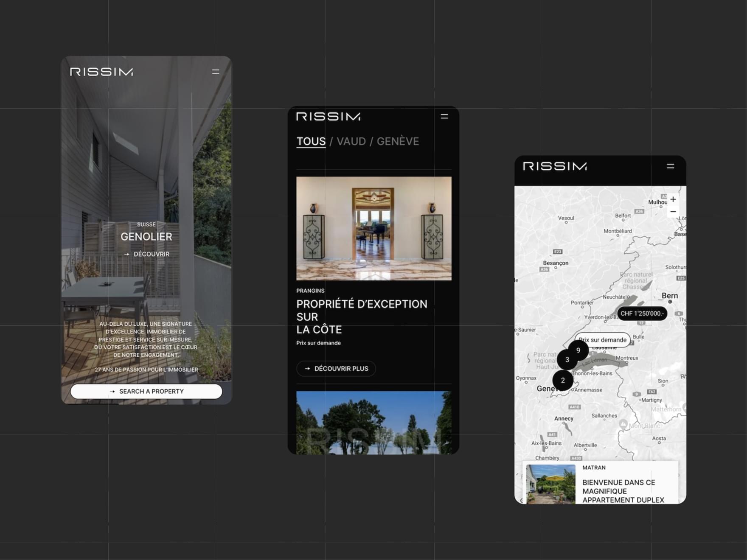This screenshot has height=560, width=747.
Task: Zoom in on the map
Action: [673, 199]
